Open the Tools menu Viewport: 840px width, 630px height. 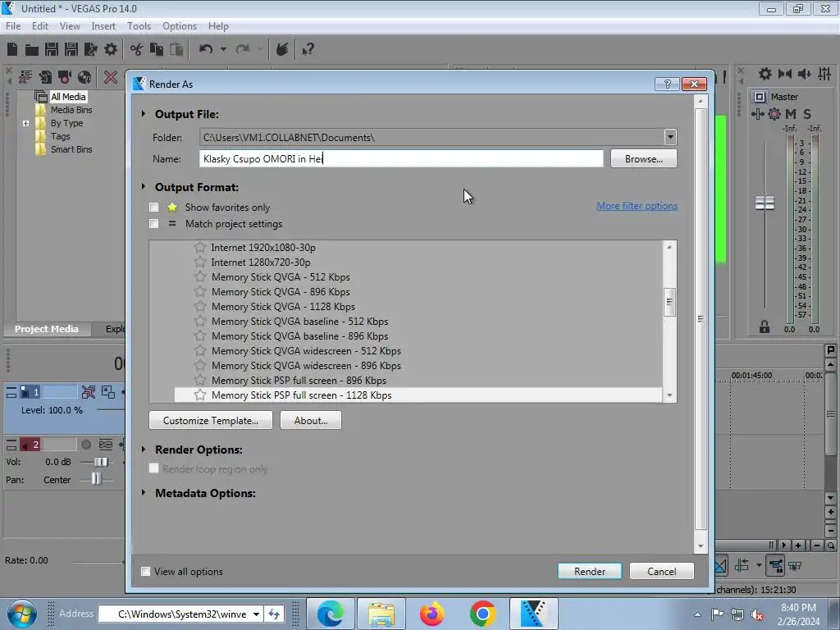(139, 26)
